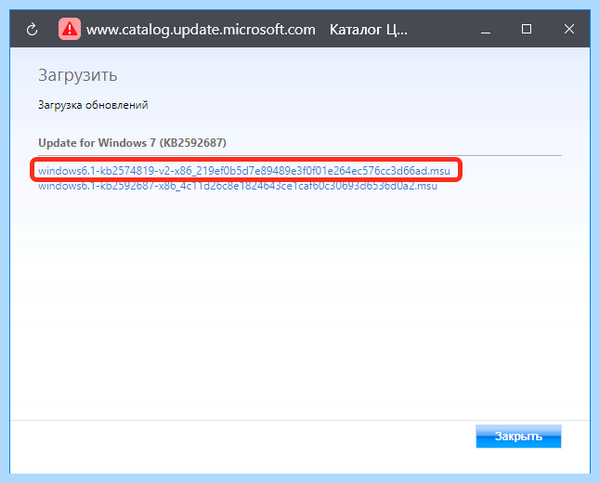The image size is (600, 483).
Task: Select the www.catalog.update.microsoft.com address text
Action: tap(201, 29)
